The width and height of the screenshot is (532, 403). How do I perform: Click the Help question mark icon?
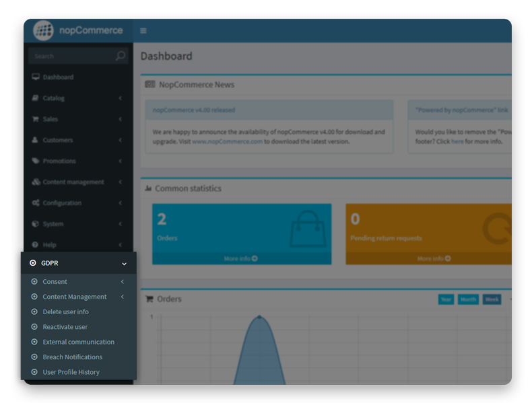pos(35,244)
